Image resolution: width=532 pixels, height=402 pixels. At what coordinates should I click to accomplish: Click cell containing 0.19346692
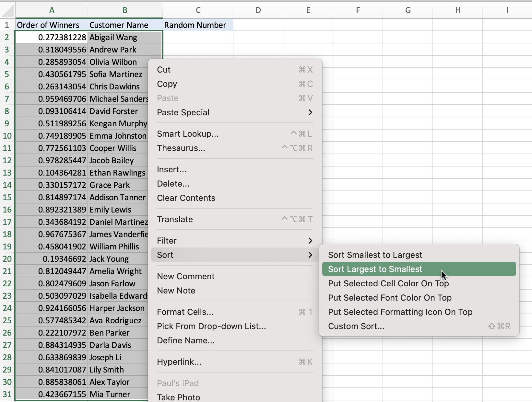pos(52,259)
